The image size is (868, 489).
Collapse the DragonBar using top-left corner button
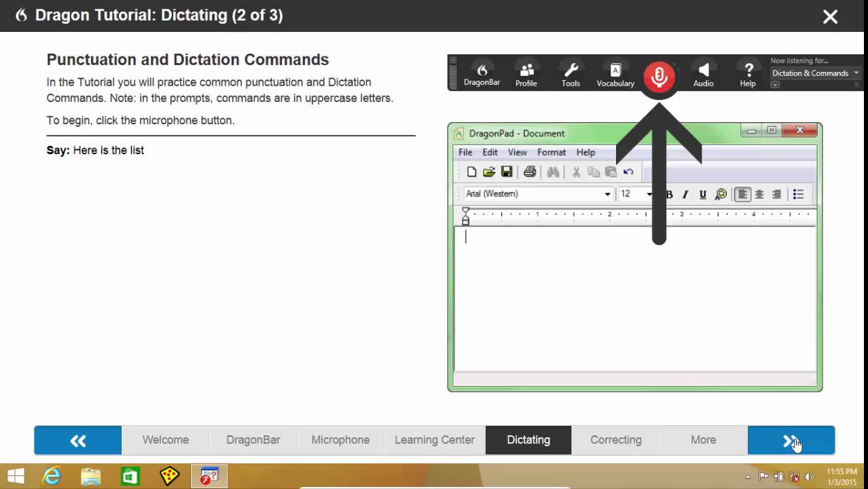453,60
